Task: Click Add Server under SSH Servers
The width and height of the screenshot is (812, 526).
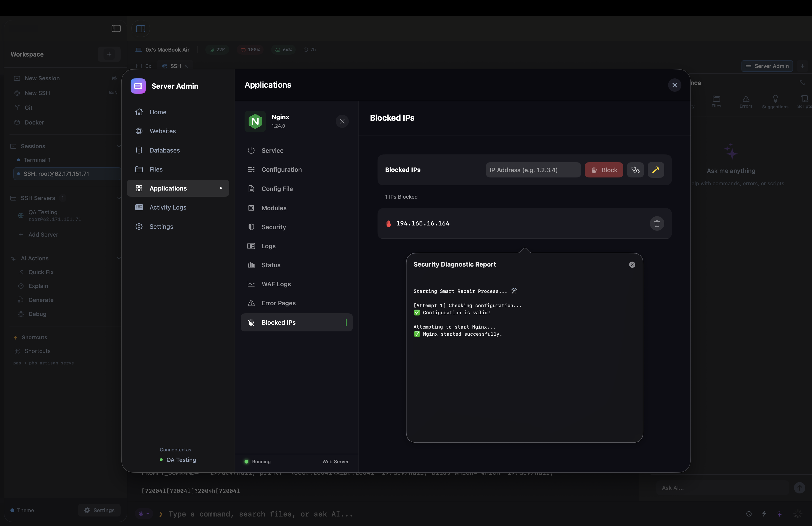Action: coord(43,234)
